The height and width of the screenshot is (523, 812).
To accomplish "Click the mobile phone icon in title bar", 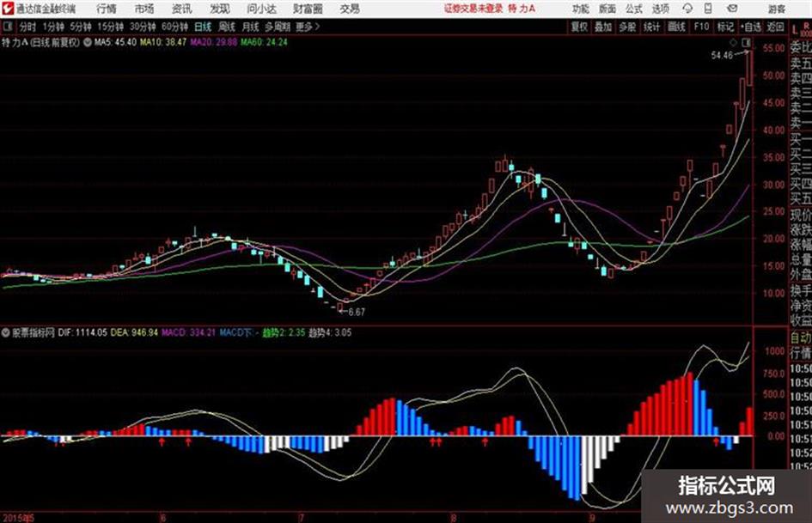I will 708,9.
